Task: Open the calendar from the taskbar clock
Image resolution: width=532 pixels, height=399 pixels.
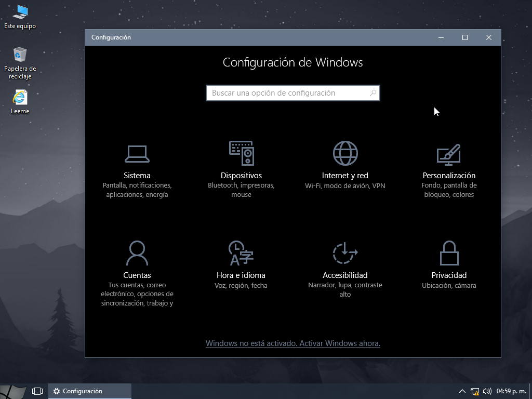Action: 512,391
